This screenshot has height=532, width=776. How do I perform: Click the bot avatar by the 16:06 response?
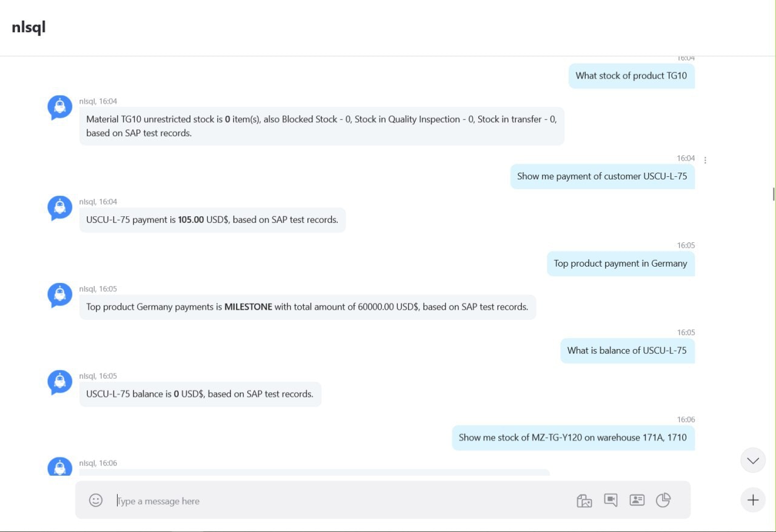tap(59, 467)
